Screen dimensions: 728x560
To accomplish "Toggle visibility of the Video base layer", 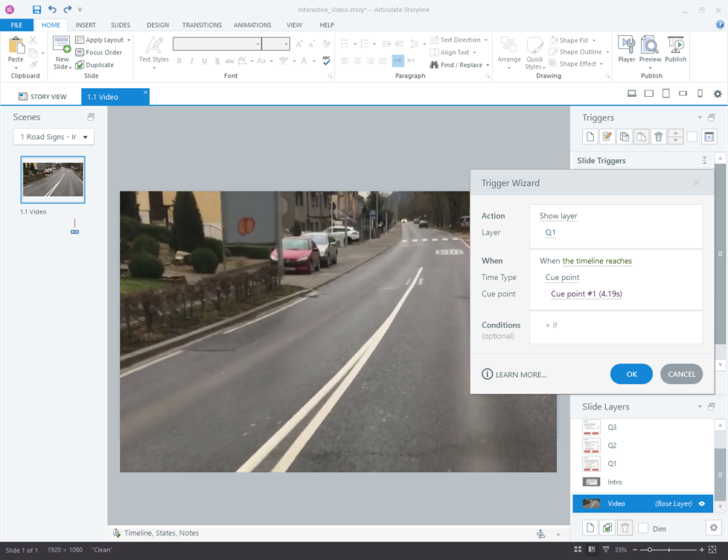I will click(700, 503).
